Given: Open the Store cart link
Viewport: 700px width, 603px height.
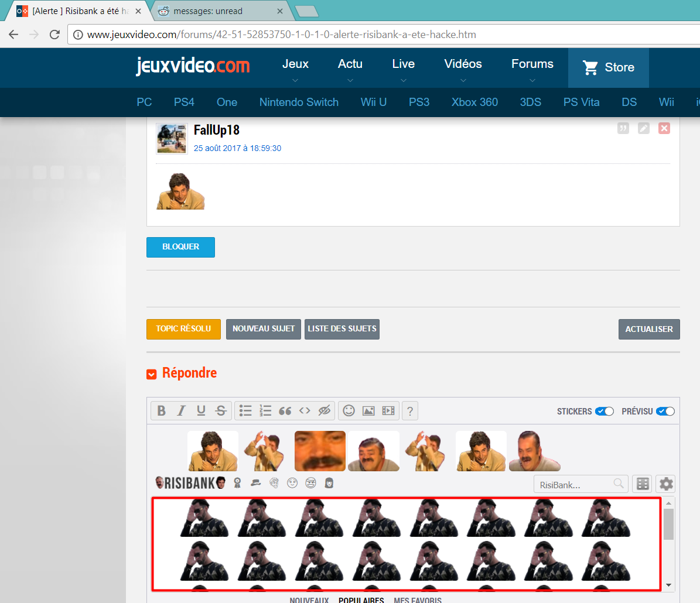Looking at the screenshot, I should coord(609,67).
